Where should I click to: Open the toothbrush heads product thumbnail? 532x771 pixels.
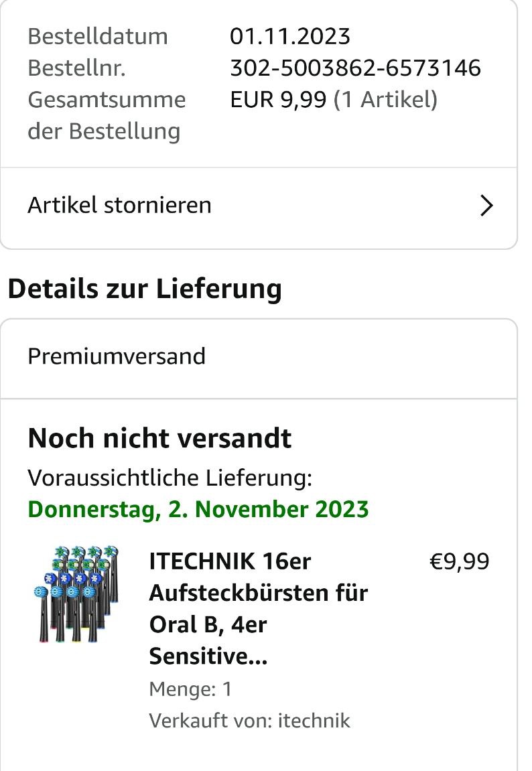coord(76,593)
